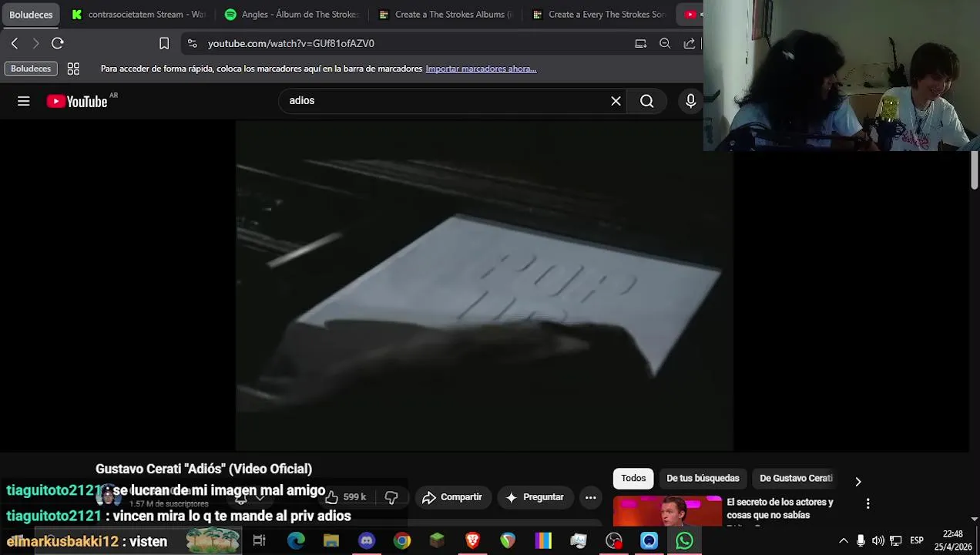Viewport: 980px width, 555px height.
Task: Show more filter chips with right chevron
Action: click(857, 481)
